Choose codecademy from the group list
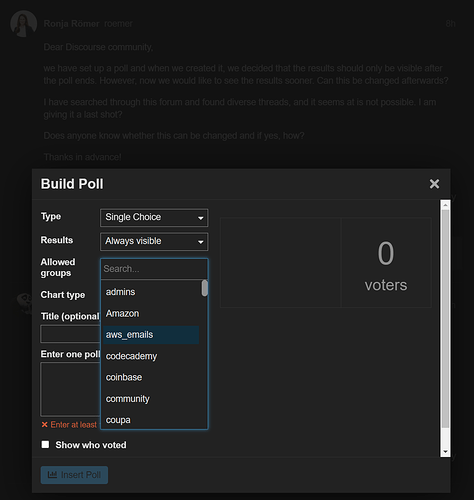 click(151, 356)
